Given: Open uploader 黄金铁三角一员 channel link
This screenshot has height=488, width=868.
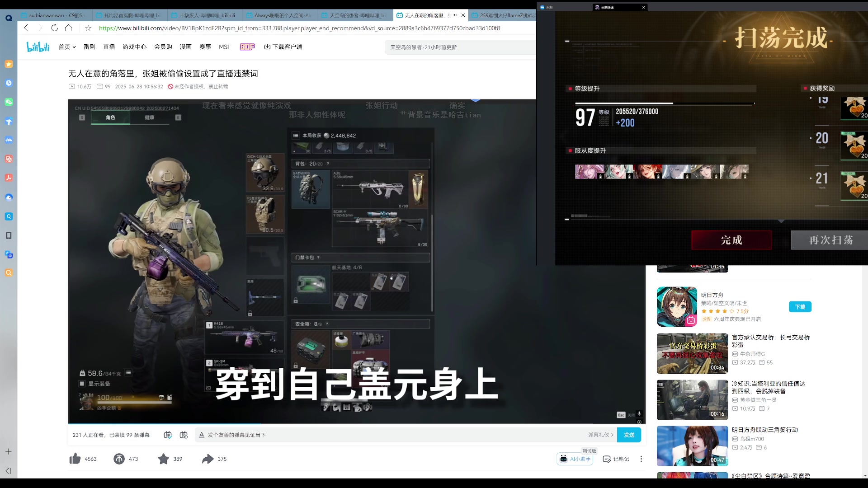Looking at the screenshot, I should (x=758, y=400).
